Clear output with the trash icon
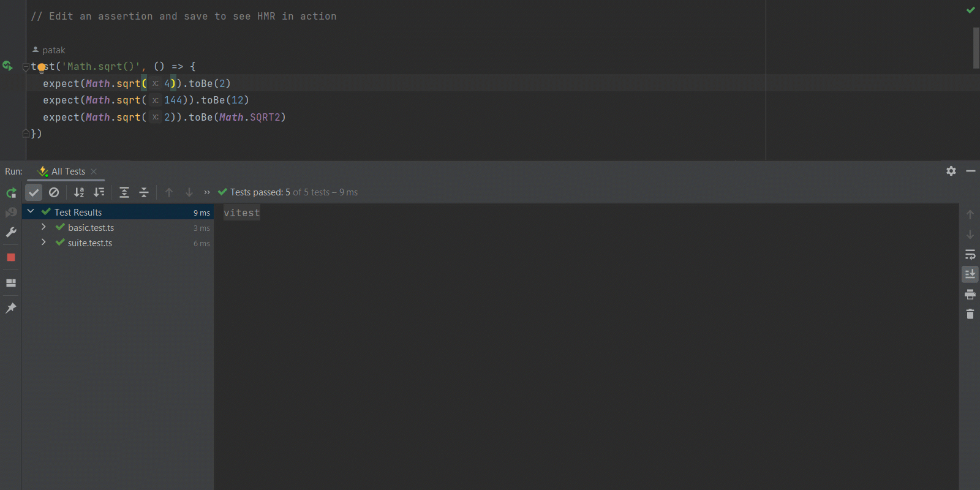The height and width of the screenshot is (490, 980). [x=970, y=314]
